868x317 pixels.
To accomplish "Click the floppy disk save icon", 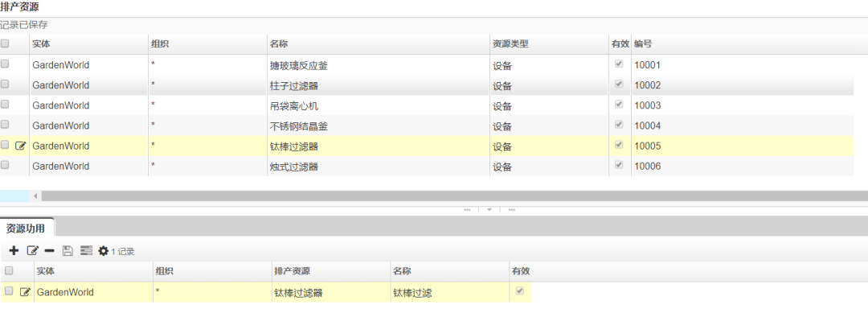I will 68,251.
